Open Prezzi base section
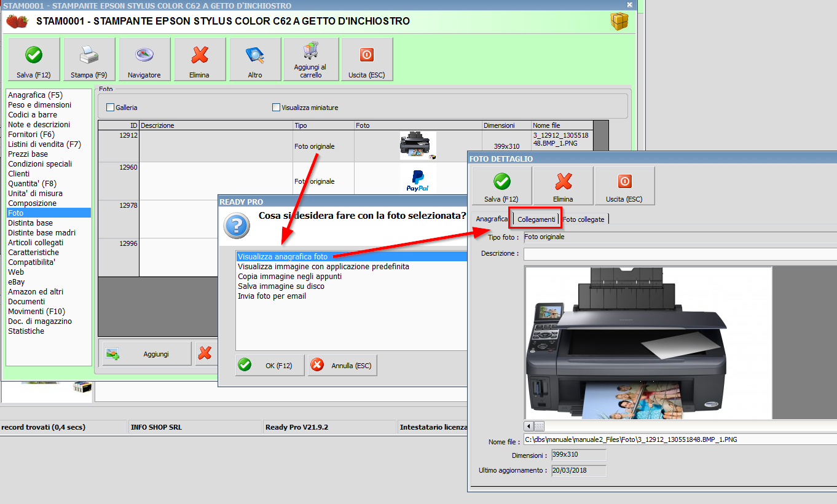837x504 pixels. 49,154
